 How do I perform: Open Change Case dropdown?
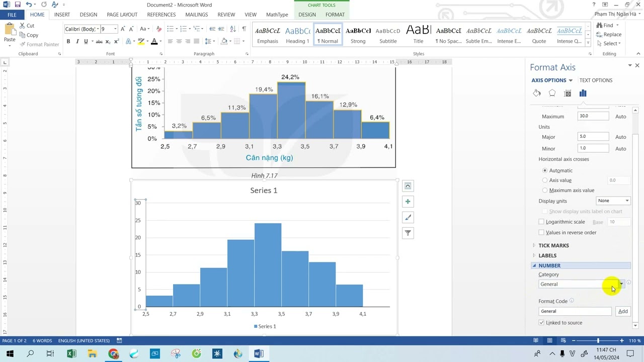click(x=144, y=29)
